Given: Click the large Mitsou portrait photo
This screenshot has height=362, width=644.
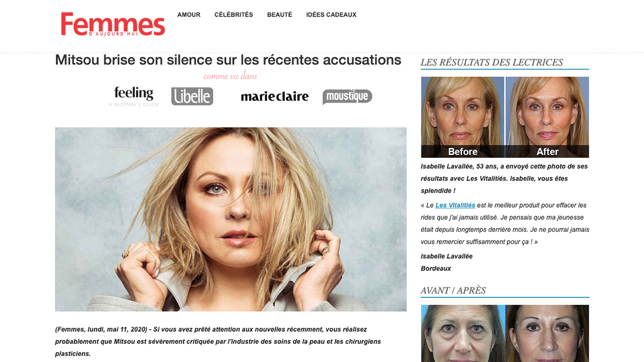Looking at the screenshot, I should pyautogui.click(x=230, y=219).
